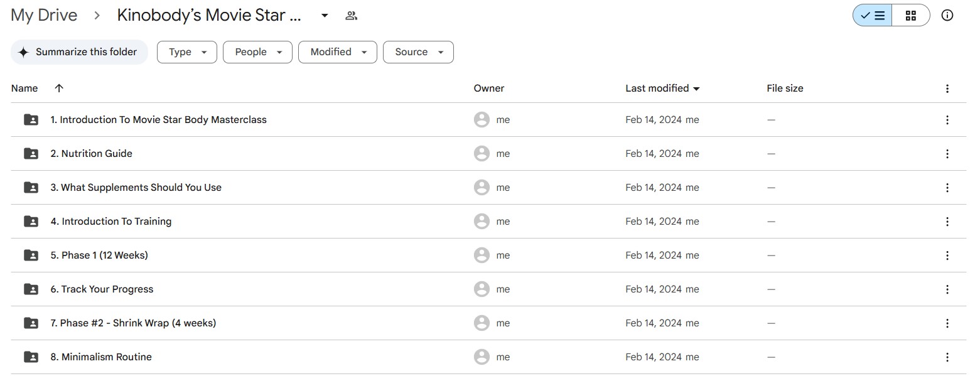Switch to grid layout view
Screen dimensions: 980x376
coord(911,16)
